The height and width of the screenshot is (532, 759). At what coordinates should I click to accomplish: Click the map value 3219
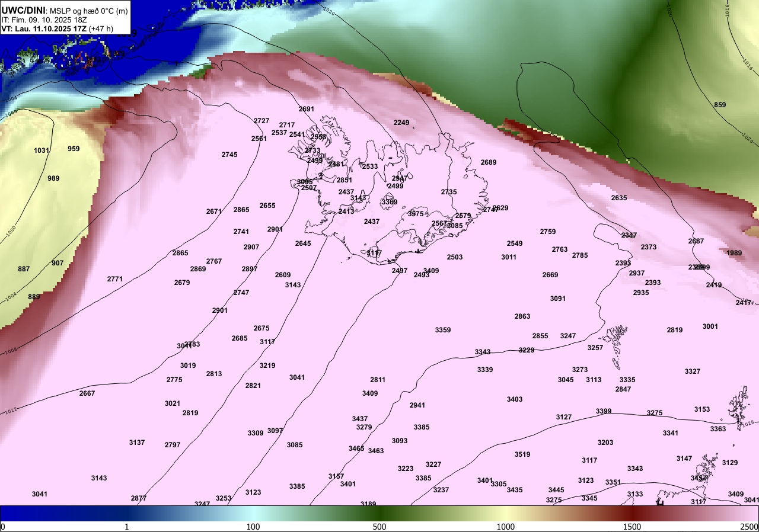pyautogui.click(x=267, y=366)
